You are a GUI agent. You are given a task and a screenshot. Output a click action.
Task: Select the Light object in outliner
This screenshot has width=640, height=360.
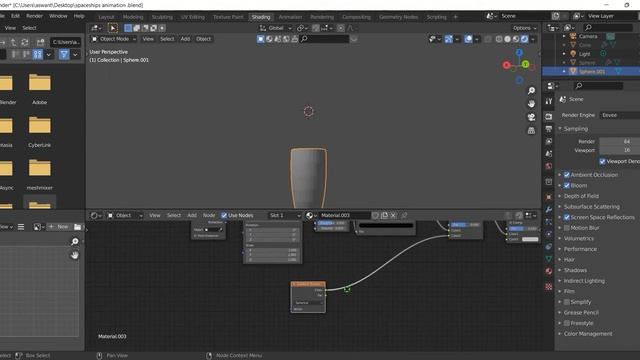pyautogui.click(x=584, y=54)
